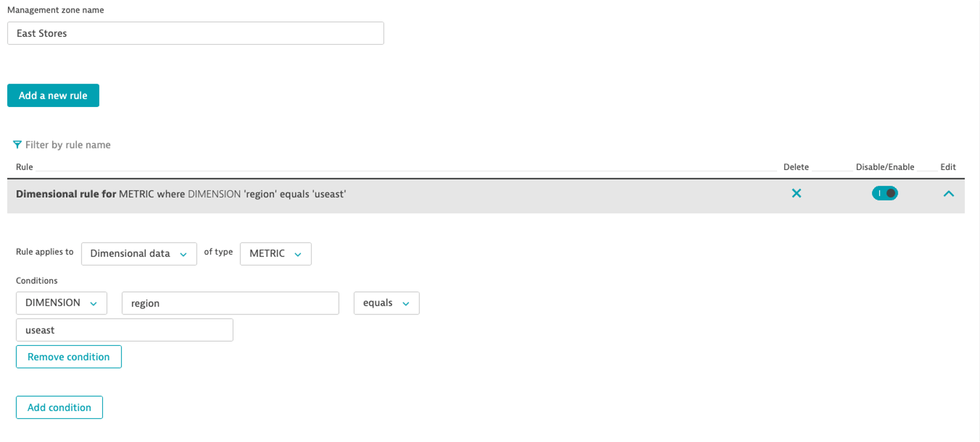The height and width of the screenshot is (442, 980).
Task: Click the Conditions label
Action: pyautogui.click(x=37, y=281)
